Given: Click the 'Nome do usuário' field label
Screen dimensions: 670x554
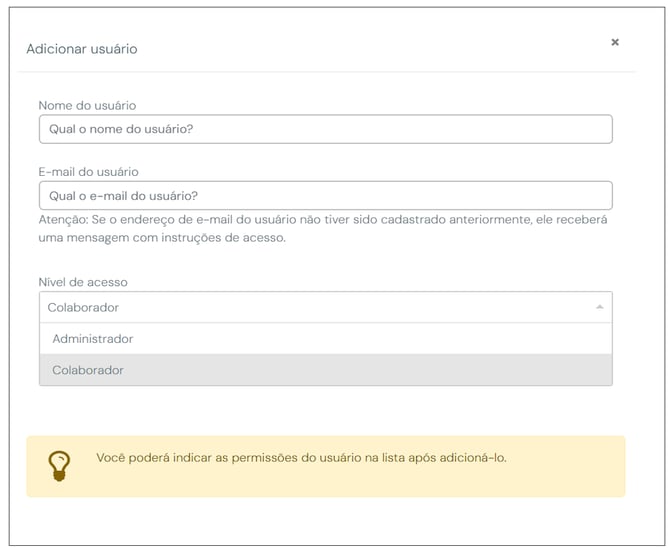Looking at the screenshot, I should coord(87,106).
